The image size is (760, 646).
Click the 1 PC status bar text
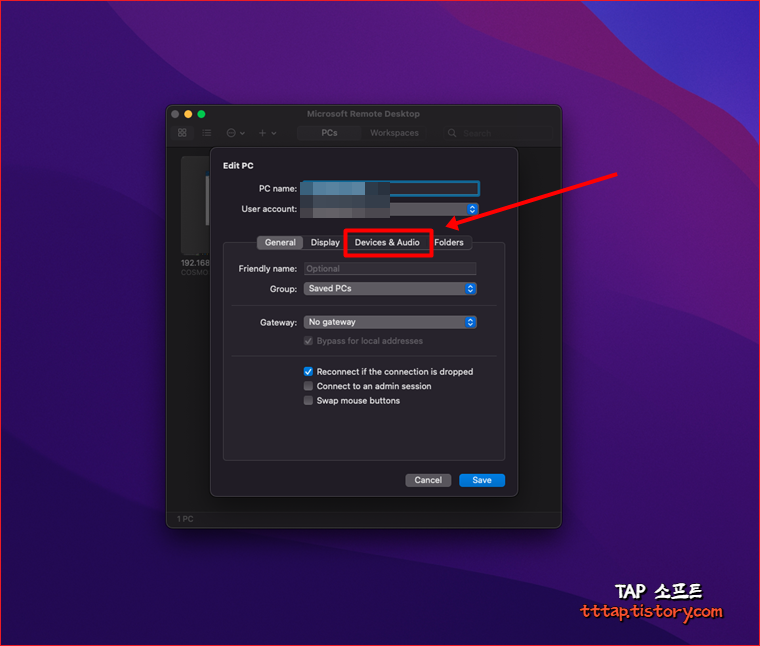click(x=185, y=519)
